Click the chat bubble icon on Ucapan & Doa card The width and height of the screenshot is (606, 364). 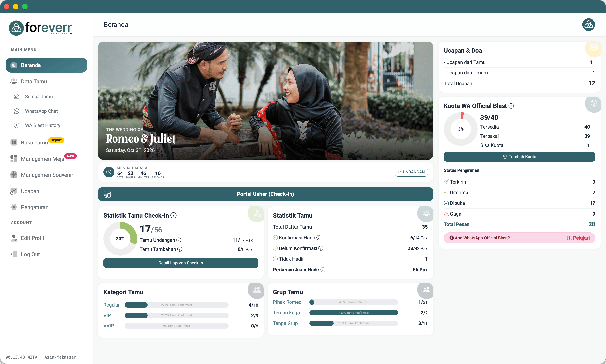click(593, 48)
